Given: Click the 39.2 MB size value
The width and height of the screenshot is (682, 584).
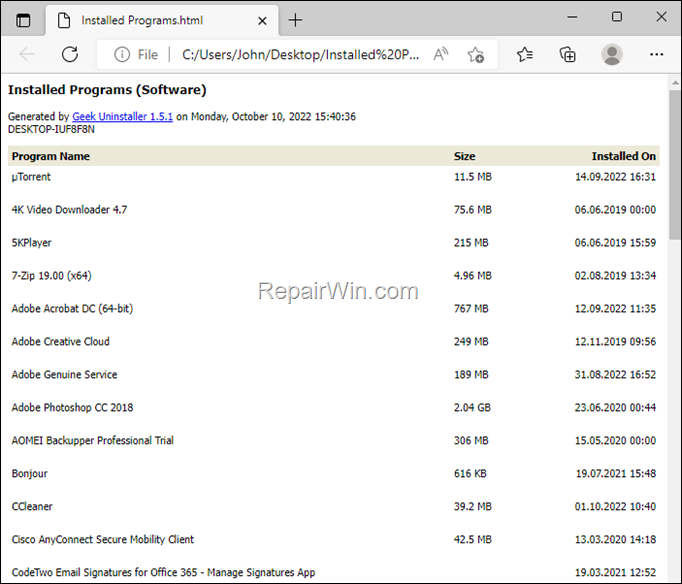Looking at the screenshot, I should [473, 507].
